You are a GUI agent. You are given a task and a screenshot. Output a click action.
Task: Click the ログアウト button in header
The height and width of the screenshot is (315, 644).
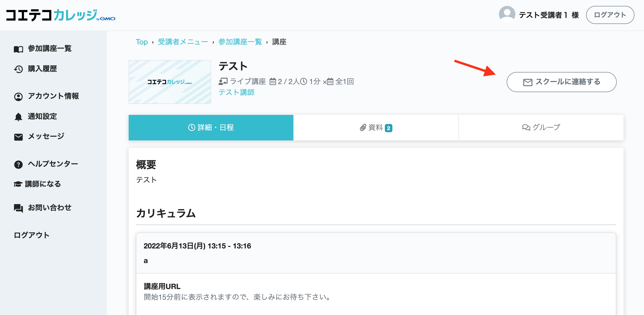point(610,15)
